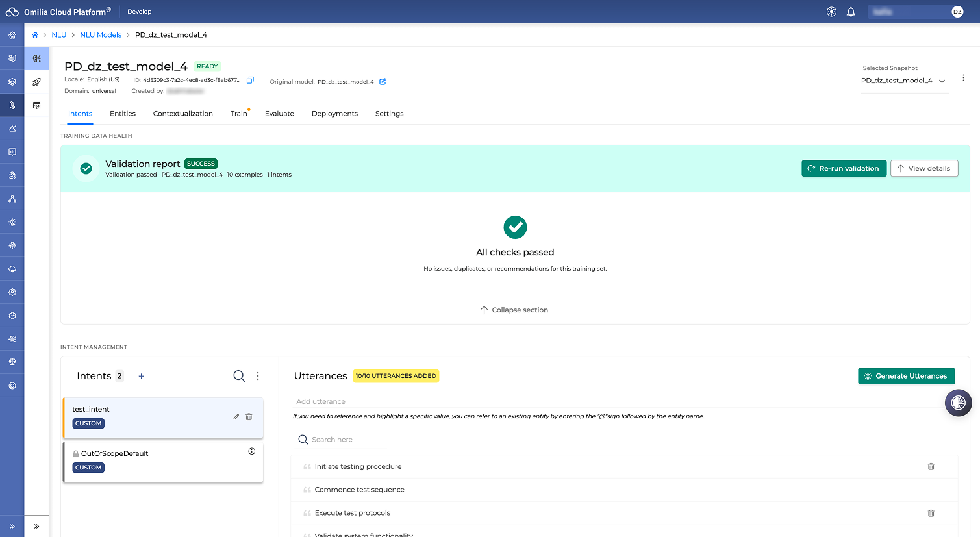Open Selected Snapshot dropdown
Screen dimensions: 980x537
click(903, 81)
